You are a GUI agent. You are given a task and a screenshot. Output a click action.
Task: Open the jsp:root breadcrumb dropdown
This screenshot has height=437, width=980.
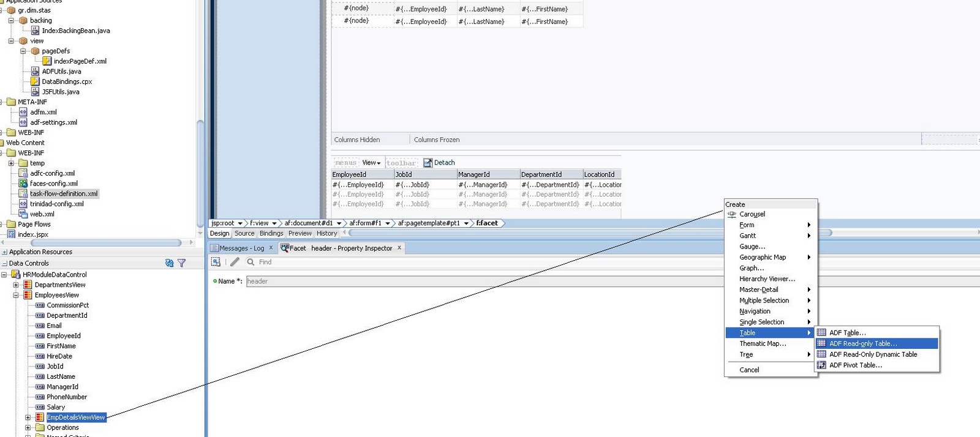click(x=240, y=223)
